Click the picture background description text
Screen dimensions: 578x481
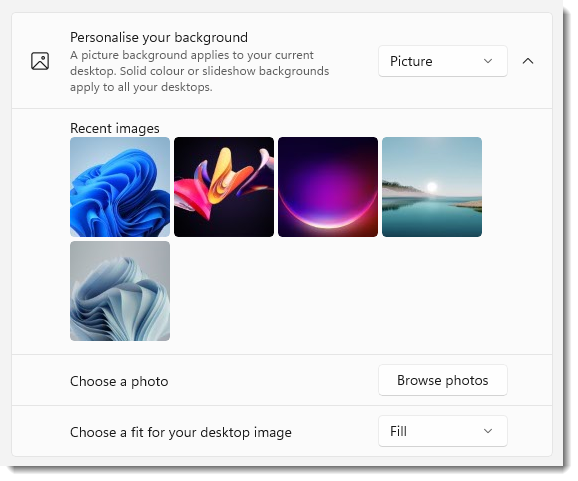(199, 71)
